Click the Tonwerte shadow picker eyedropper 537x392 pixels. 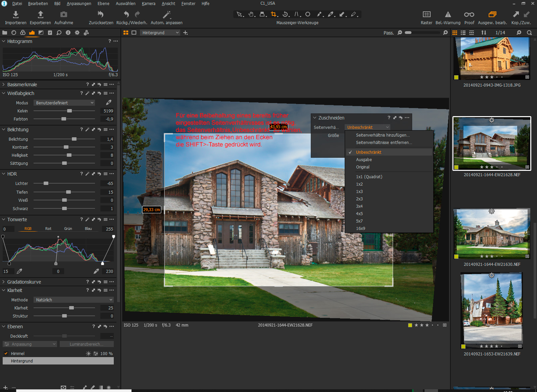[x=19, y=271]
